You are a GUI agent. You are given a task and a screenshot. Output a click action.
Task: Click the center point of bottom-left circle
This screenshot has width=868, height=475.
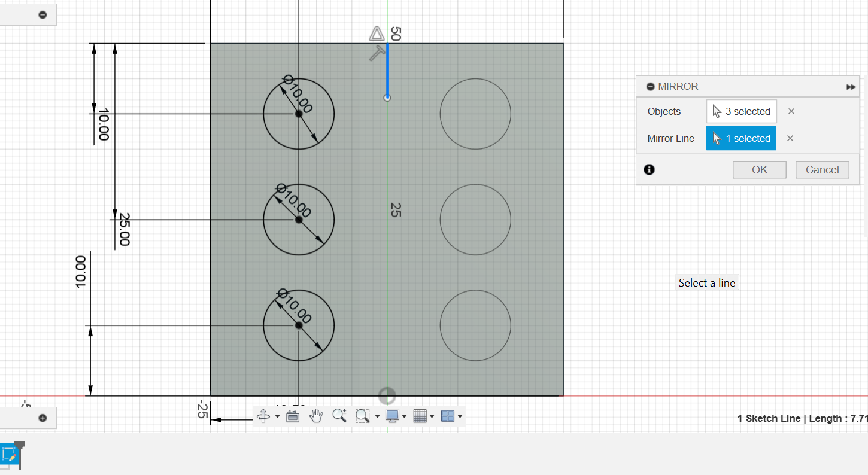coord(299,325)
